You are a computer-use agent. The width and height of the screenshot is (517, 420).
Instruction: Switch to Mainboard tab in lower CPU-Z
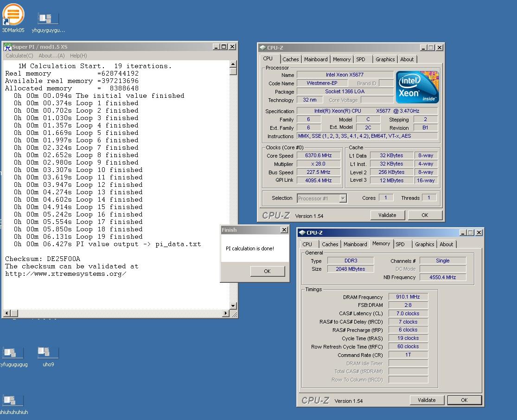pyautogui.click(x=355, y=244)
